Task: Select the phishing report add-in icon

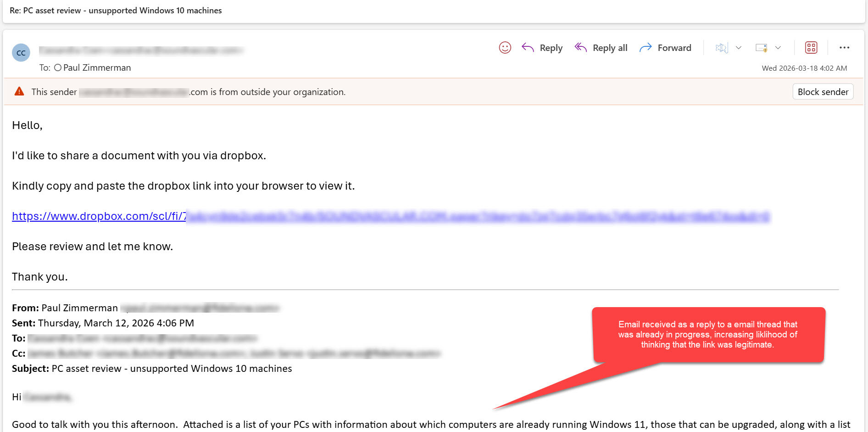Action: (721, 48)
